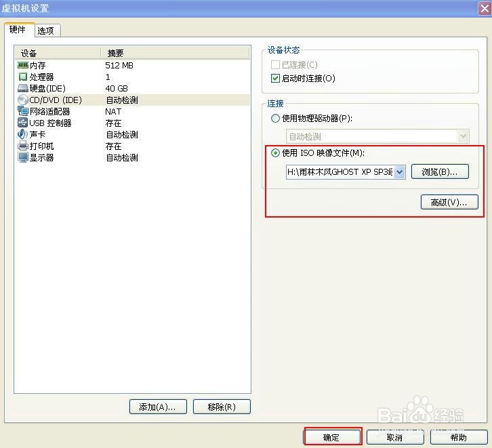Viewport: 492px width, 448px height.
Task: Click the 摘要 column header
Action: (176, 53)
